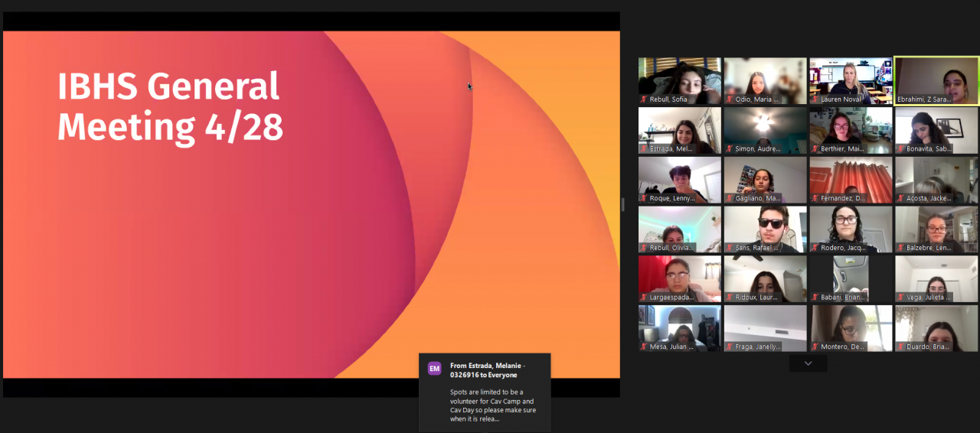Click the 'Gagliano, Ma' name label
This screenshot has height=433, width=980.
click(x=758, y=198)
